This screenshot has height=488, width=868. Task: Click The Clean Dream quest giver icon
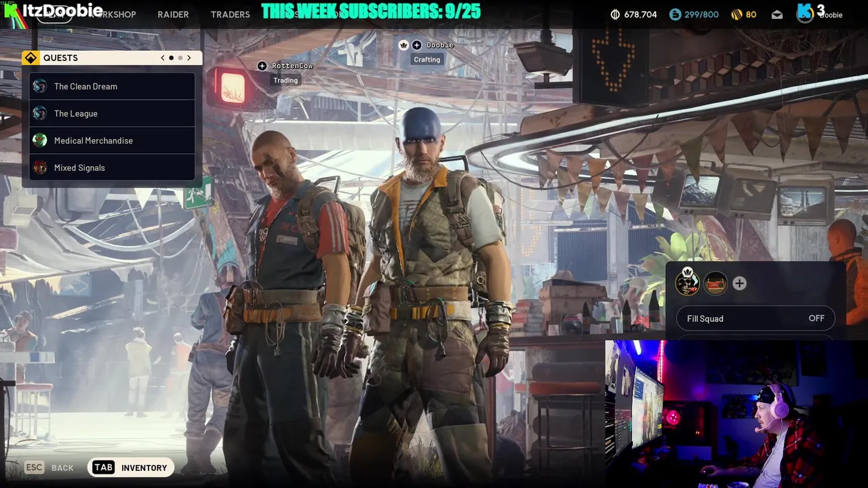point(40,86)
